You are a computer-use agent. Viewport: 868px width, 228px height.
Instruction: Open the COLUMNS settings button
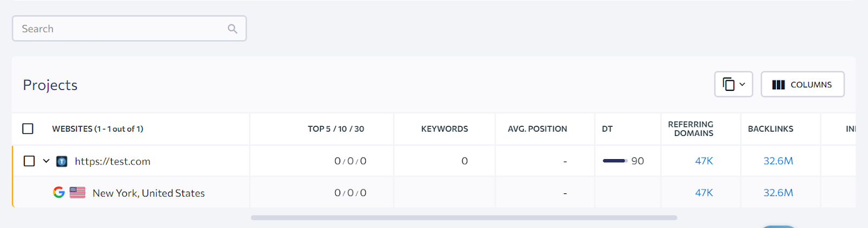tap(802, 84)
